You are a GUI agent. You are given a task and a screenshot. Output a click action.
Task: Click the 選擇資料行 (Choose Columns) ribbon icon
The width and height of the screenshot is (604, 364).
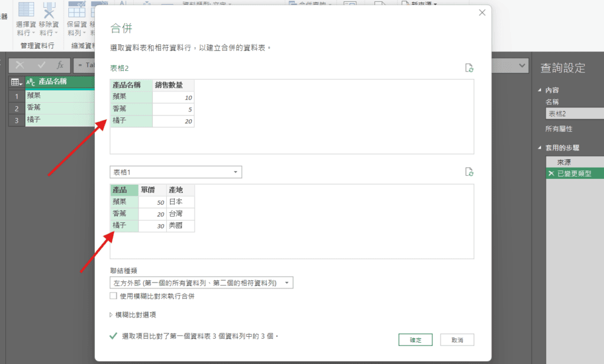(x=27, y=11)
